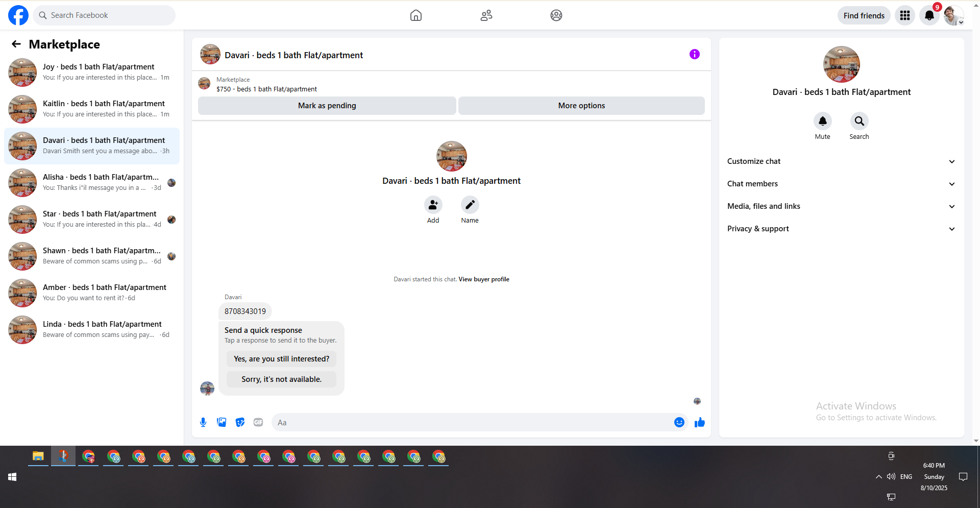Click the Mark as pending button
980x508 pixels.
[x=327, y=106]
